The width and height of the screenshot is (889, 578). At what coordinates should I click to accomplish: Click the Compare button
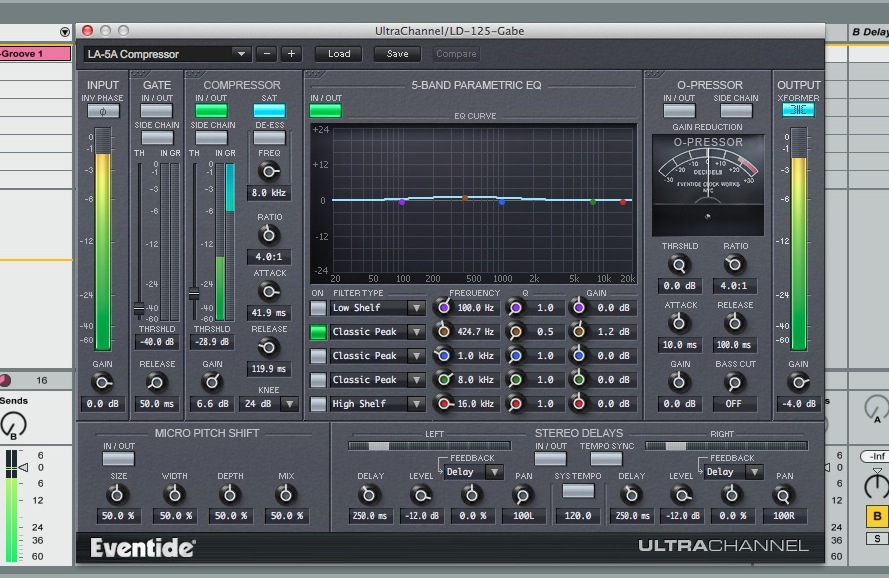(x=456, y=54)
